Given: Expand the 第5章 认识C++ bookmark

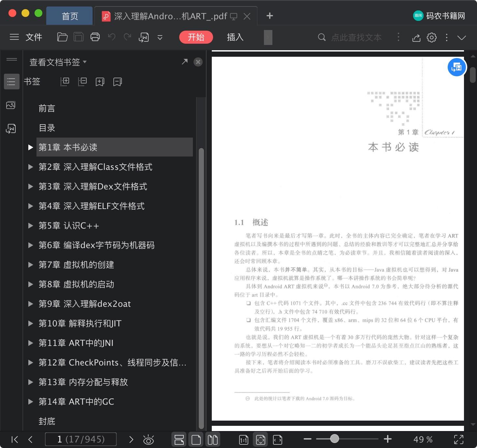Looking at the screenshot, I should click(31, 226).
